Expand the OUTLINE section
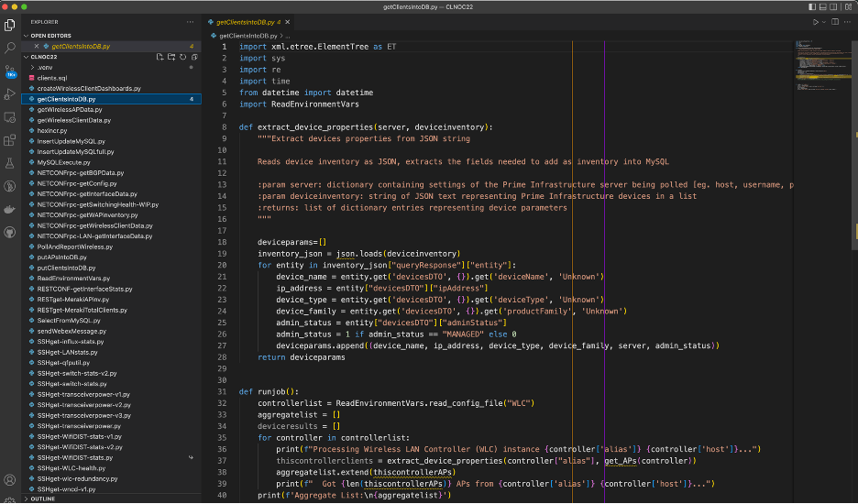This screenshot has height=504, width=858. pos(43,499)
